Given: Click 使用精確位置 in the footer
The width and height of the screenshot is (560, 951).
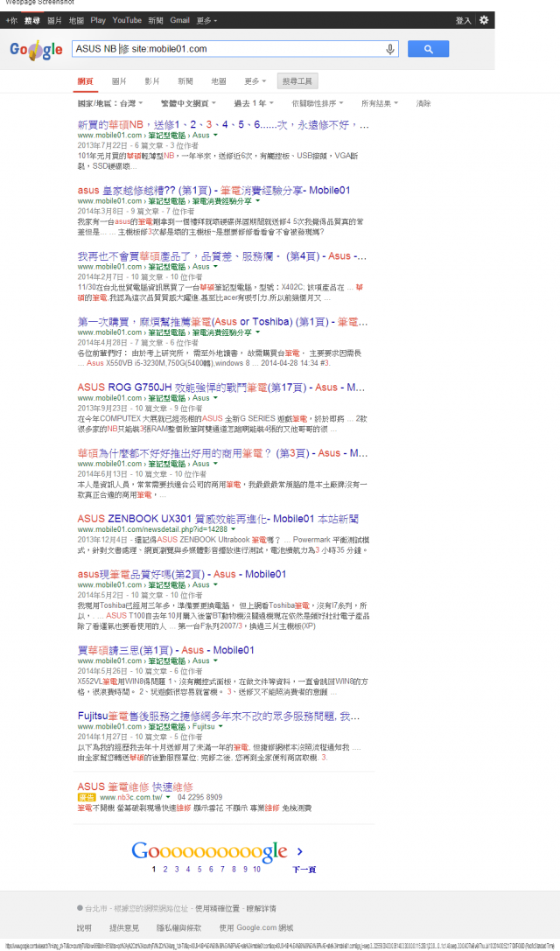Looking at the screenshot, I should pyautogui.click(x=217, y=908).
